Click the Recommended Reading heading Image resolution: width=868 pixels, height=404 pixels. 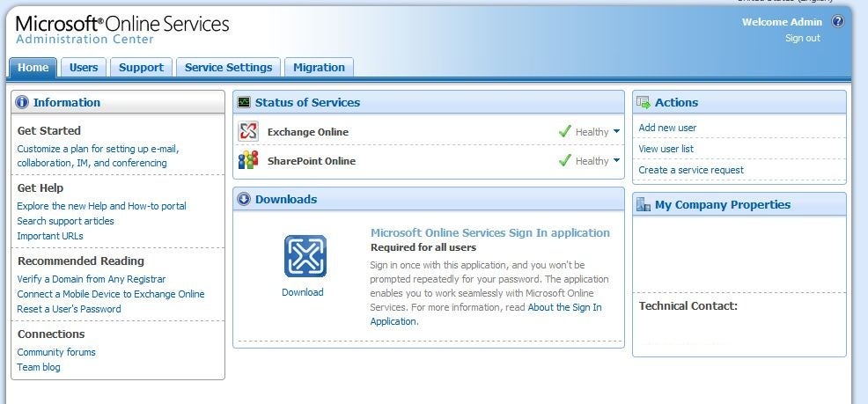point(81,261)
